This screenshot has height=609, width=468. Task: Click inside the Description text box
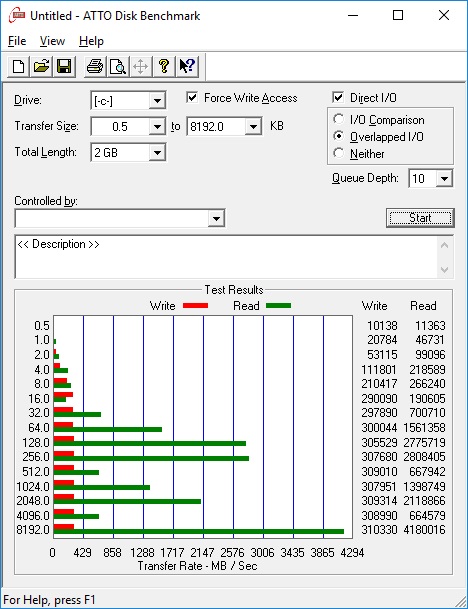(226, 257)
